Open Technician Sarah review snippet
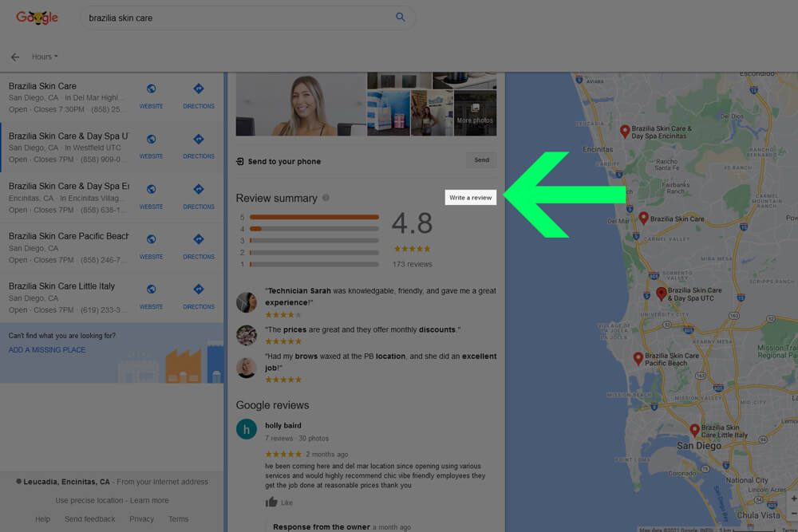Image resolution: width=798 pixels, height=532 pixels. pos(380,297)
